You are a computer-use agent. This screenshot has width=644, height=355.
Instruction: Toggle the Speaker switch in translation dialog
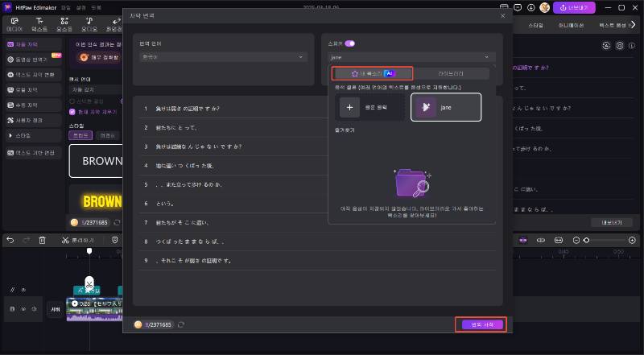pos(349,43)
